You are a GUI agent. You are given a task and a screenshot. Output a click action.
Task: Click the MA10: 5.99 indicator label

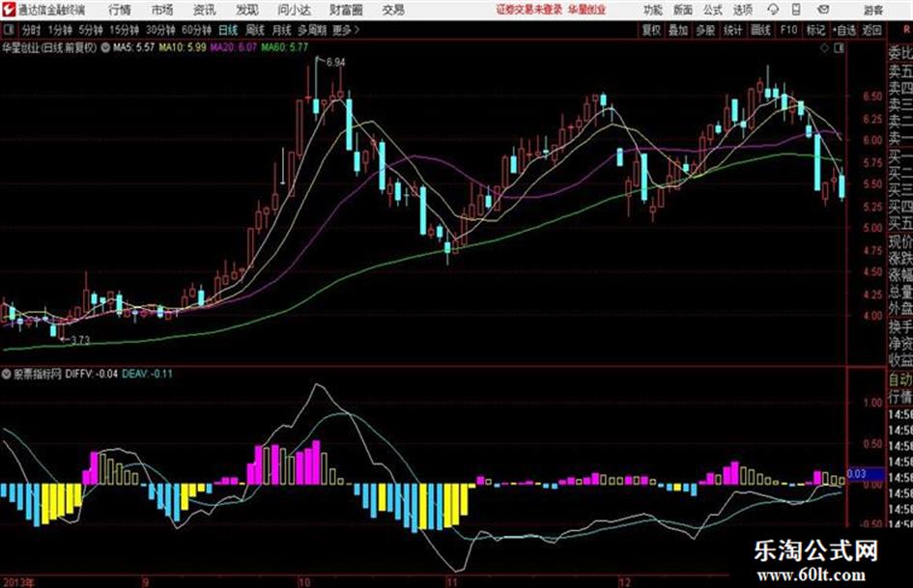(x=183, y=47)
